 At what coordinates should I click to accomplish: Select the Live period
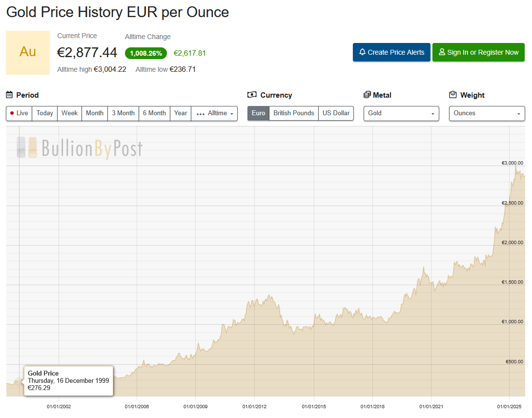pos(19,113)
